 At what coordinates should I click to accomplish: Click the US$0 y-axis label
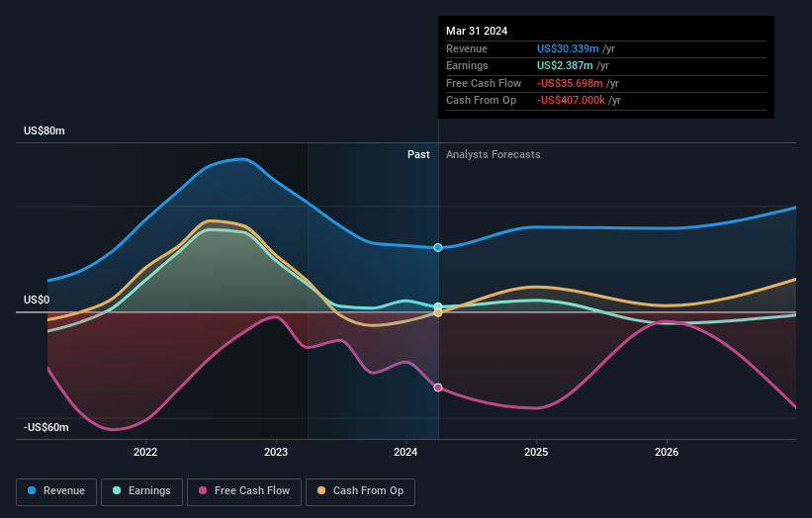click(37, 301)
